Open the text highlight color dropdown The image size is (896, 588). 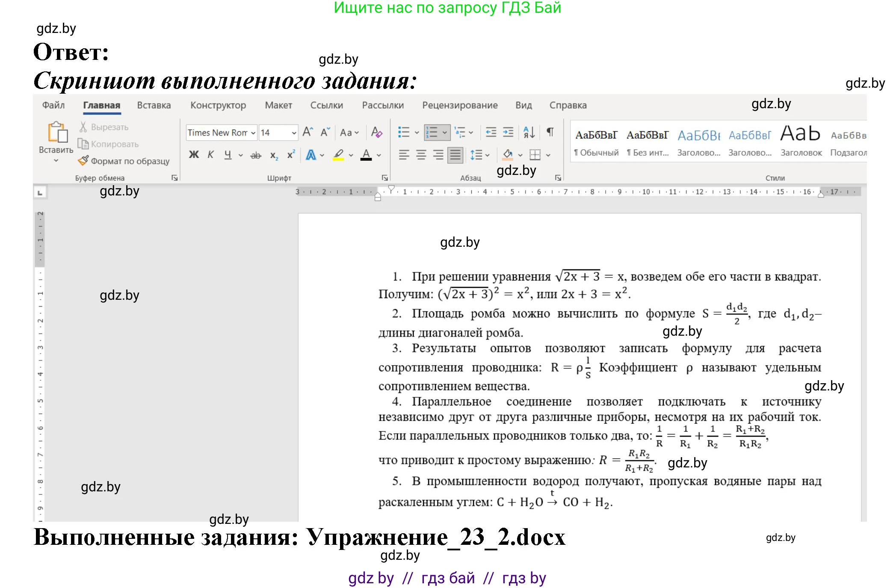pyautogui.click(x=351, y=154)
